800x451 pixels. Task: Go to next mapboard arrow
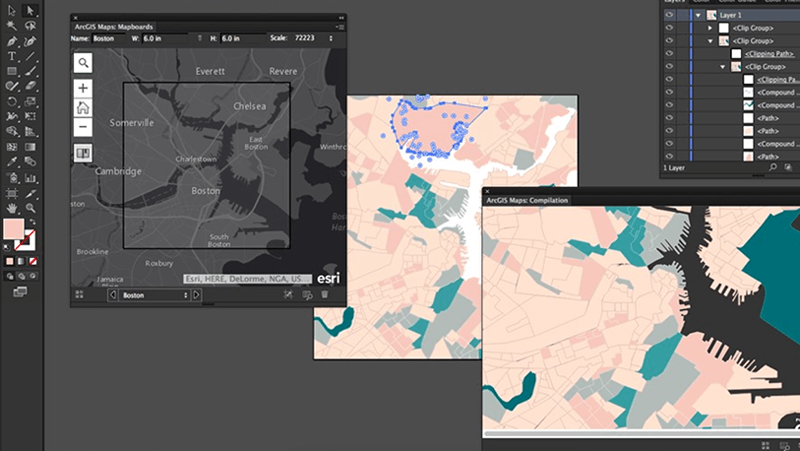(x=196, y=295)
